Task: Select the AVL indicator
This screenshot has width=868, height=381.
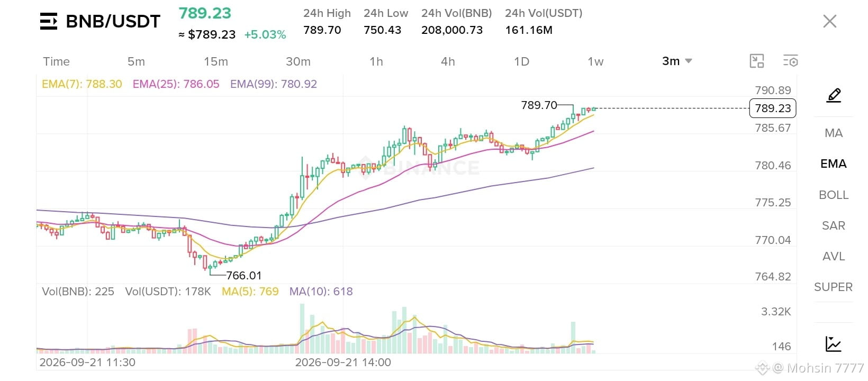Action: 834,256
